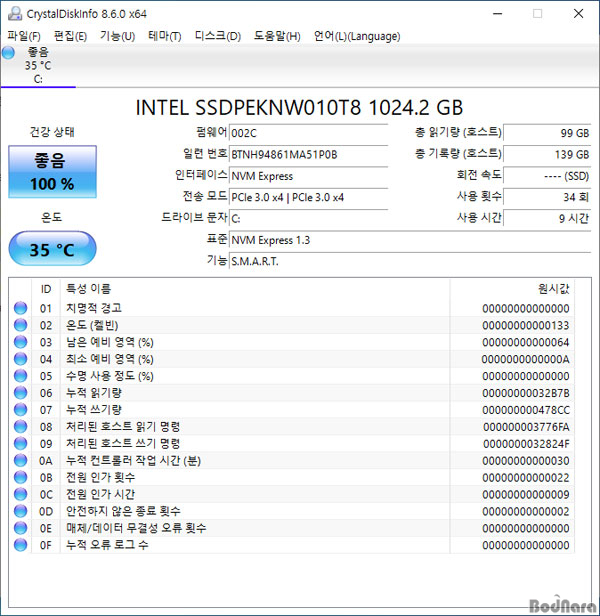The height and width of the screenshot is (616, 600).
Task: Click the firmware field 002C
Action: click(x=308, y=133)
